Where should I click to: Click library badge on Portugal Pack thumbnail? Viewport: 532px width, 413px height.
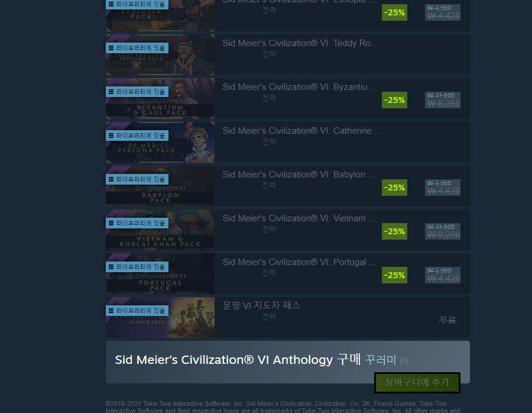pos(137,267)
